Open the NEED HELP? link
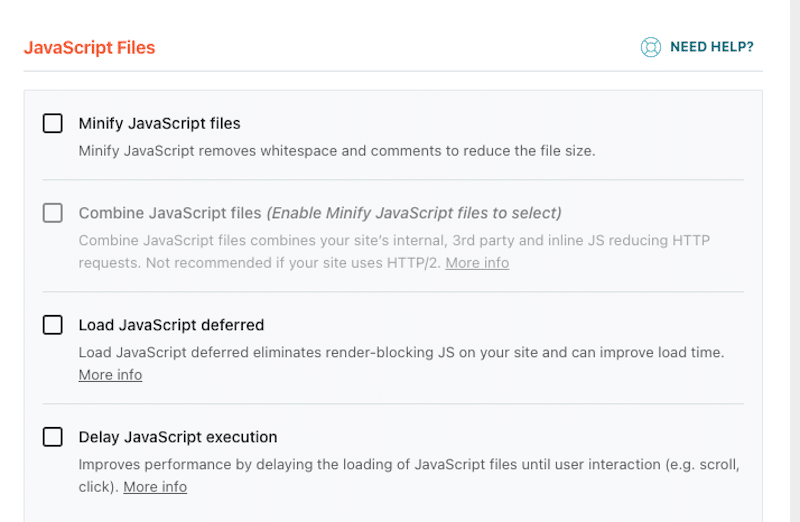Screen dimensions: 800x522 711,47
